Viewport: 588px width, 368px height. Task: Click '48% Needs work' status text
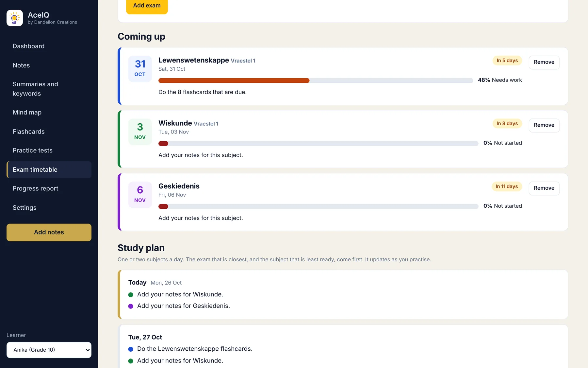(x=500, y=80)
